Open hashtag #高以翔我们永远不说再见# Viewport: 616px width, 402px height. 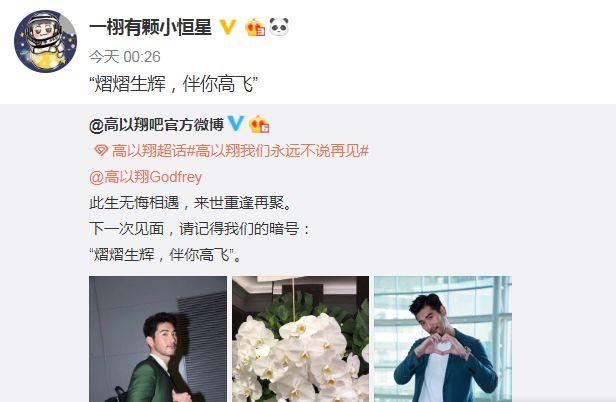pos(277,151)
